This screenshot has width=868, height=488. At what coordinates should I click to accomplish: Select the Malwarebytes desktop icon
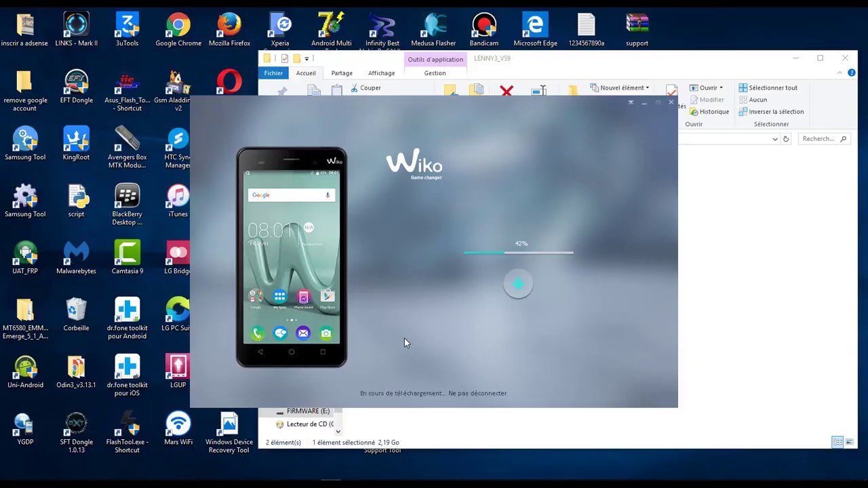76,257
